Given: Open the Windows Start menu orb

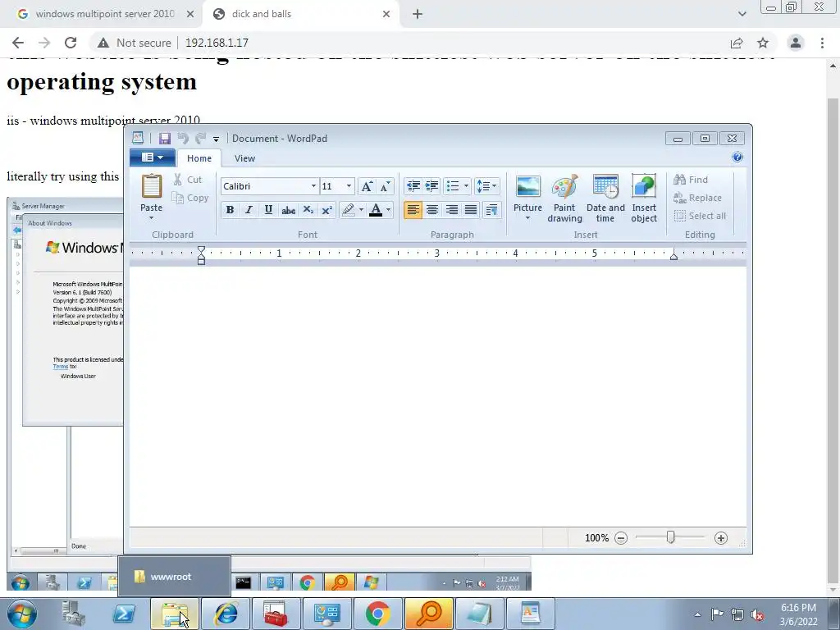Looking at the screenshot, I should (x=22, y=614).
